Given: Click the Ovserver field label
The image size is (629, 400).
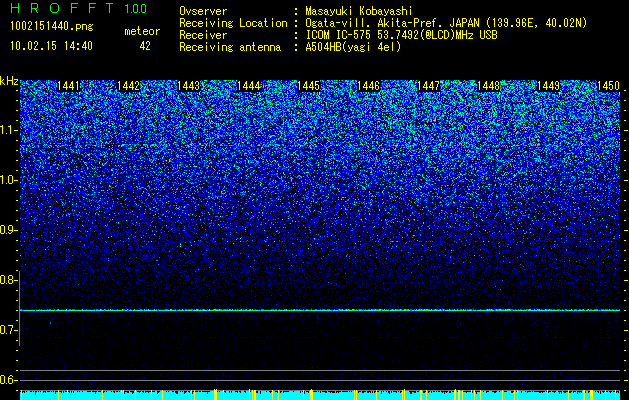Looking at the screenshot, I should pos(203,11).
